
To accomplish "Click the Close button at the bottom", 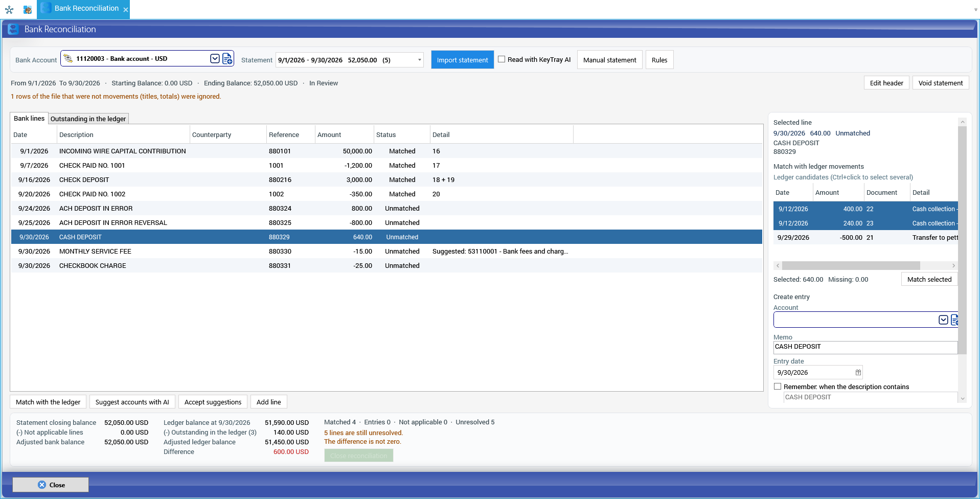I will tap(51, 485).
